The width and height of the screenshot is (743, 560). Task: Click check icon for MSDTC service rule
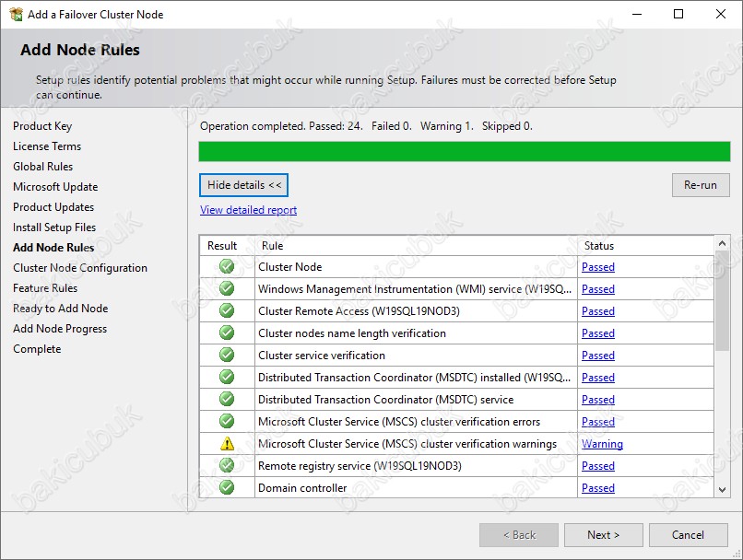(227, 399)
